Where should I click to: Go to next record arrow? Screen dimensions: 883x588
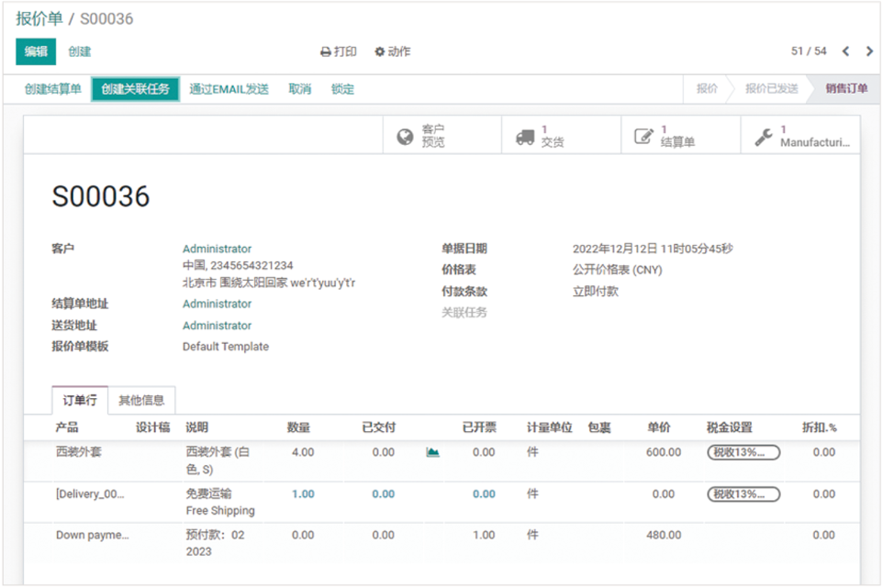869,51
